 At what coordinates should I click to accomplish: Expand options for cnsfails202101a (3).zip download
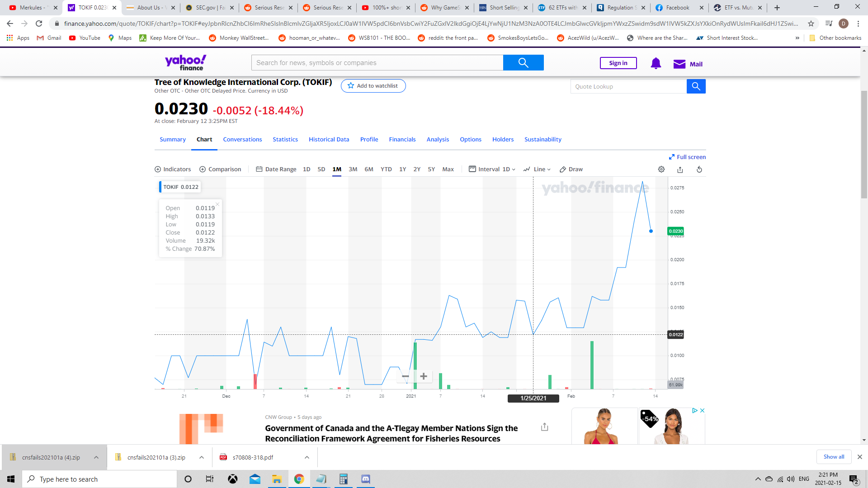tap(202, 457)
